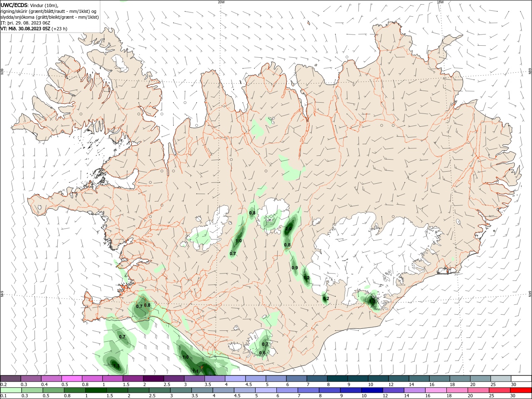Select the darkest purple snow swatch starting at 2
This screenshot has height=399, width=532.
pos(154,378)
